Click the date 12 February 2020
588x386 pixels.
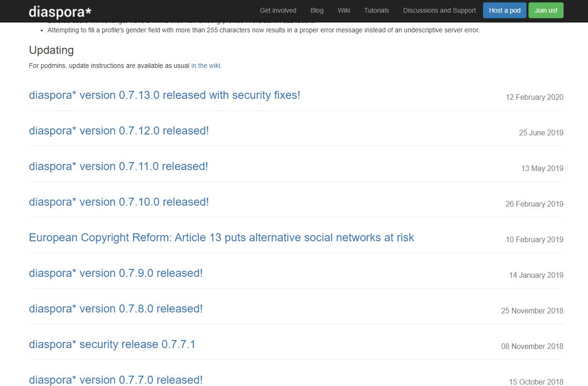coord(535,97)
